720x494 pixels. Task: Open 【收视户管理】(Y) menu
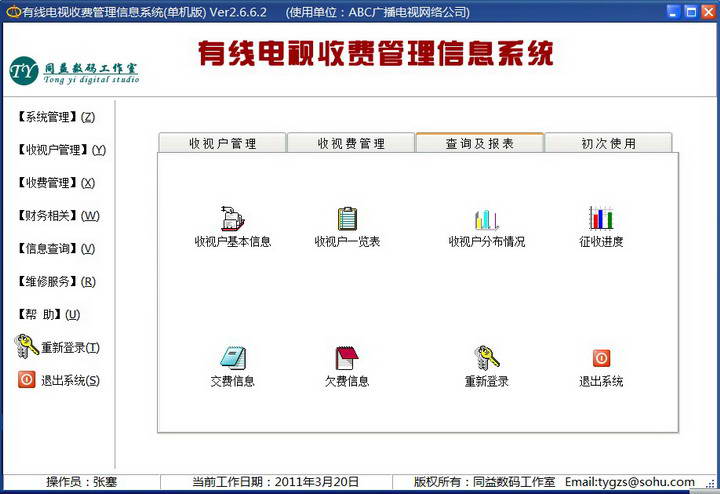coord(62,150)
